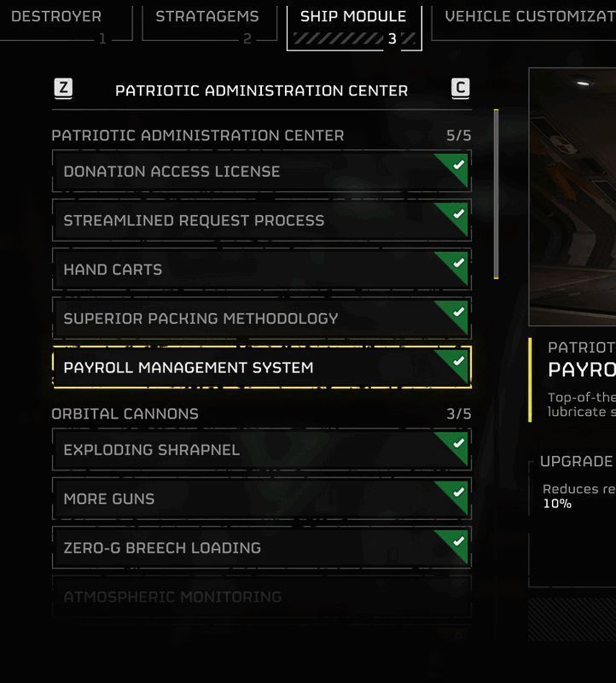Open the Destroyer tab
616x683 pixels.
click(x=58, y=17)
